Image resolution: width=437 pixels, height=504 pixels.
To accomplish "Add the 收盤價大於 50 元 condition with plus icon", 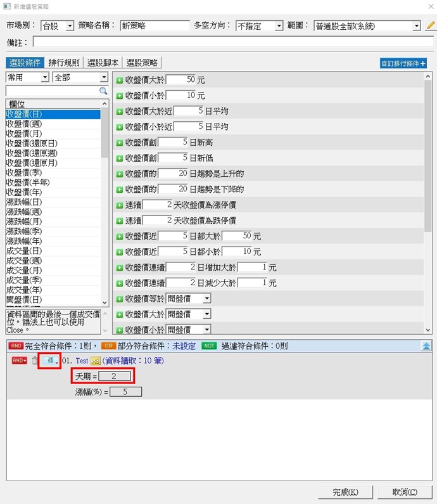I will (x=120, y=80).
